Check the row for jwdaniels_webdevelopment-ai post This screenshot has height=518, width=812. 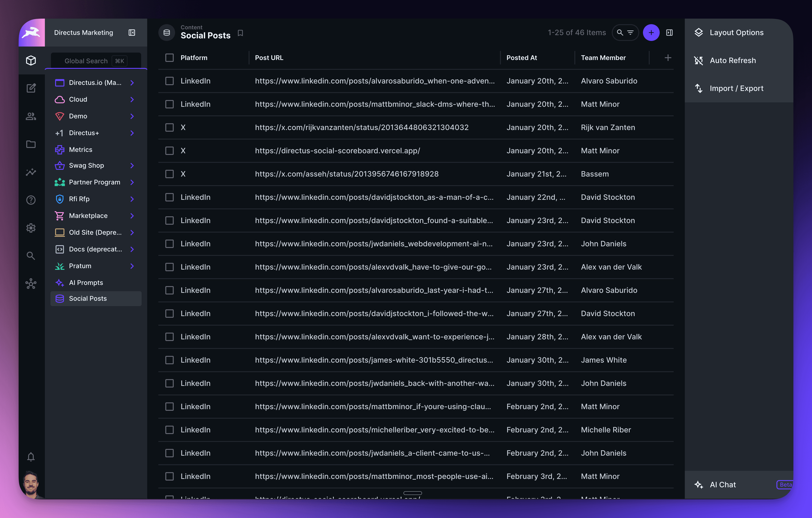point(170,244)
